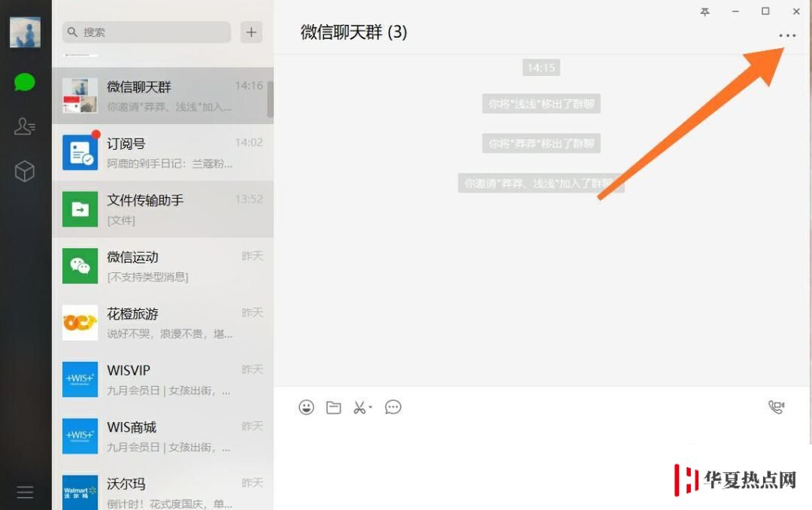This screenshot has width=812, height=510.
Task: Click the search input field
Action: (147, 32)
